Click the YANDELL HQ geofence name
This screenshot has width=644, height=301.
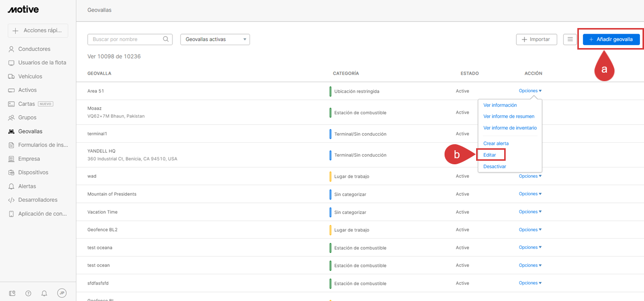(101, 151)
